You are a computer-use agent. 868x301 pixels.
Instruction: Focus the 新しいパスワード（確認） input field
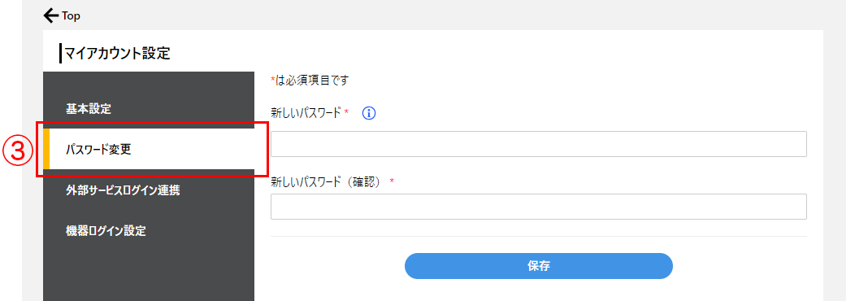tap(539, 207)
